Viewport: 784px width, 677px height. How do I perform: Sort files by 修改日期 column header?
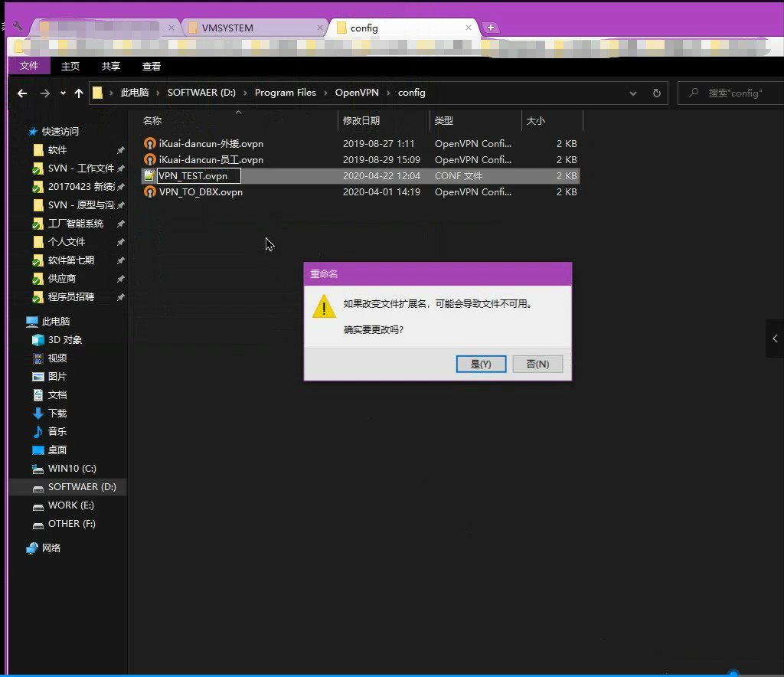coord(361,121)
